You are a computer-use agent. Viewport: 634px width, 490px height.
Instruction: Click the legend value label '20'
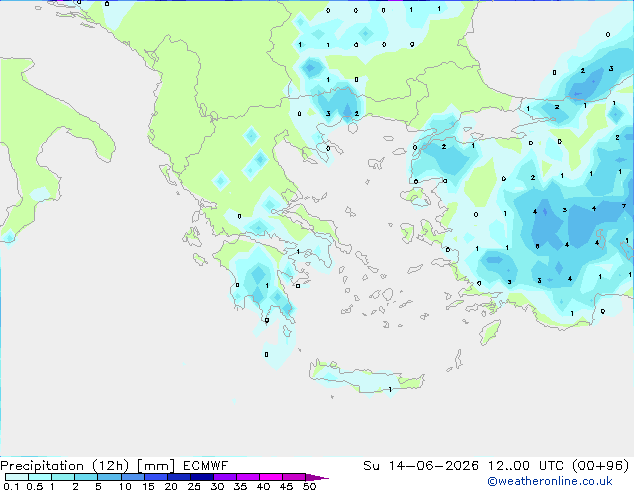171,486
